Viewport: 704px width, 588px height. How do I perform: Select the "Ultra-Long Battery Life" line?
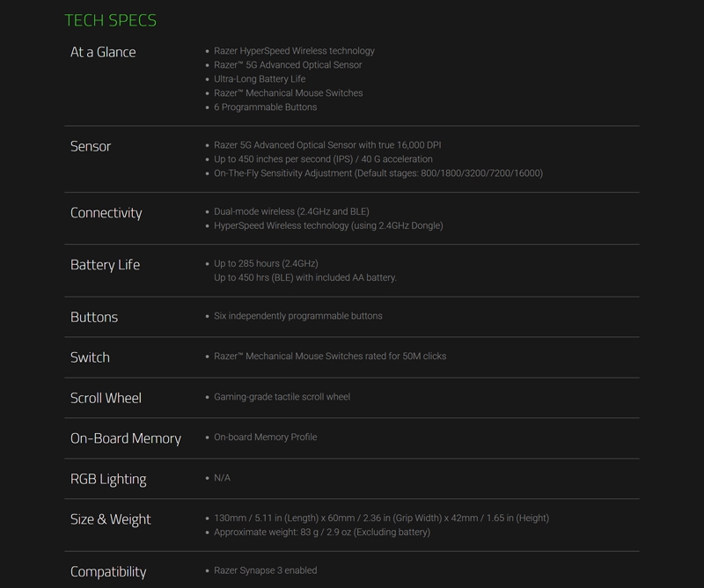260,79
